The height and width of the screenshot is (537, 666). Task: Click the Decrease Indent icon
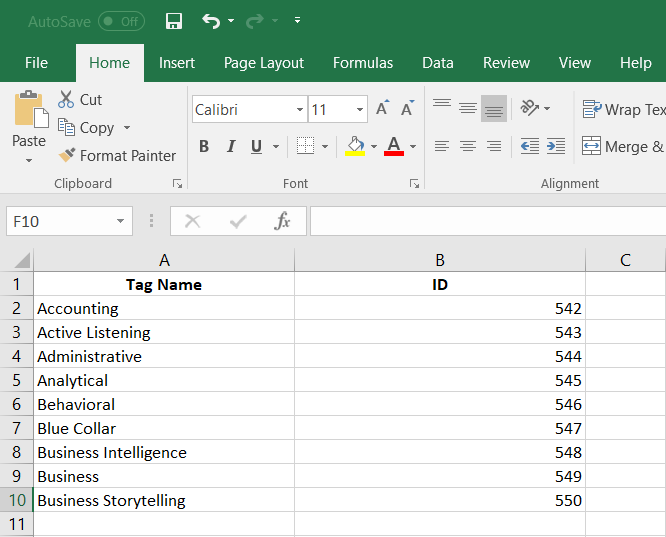coord(530,146)
